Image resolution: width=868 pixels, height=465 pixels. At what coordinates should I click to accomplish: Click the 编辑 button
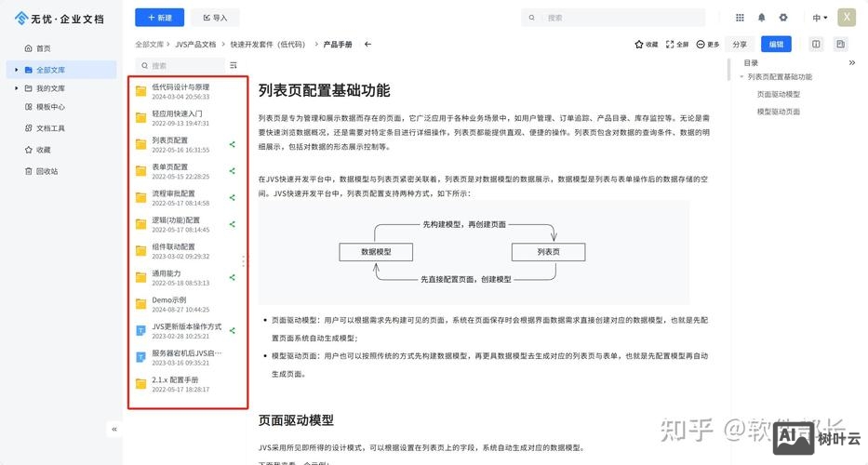click(776, 45)
